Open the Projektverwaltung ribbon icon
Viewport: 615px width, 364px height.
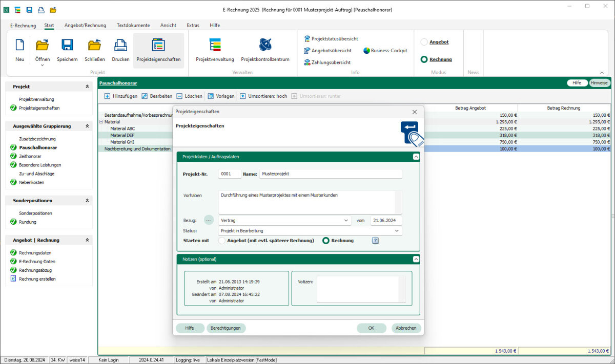[215, 45]
